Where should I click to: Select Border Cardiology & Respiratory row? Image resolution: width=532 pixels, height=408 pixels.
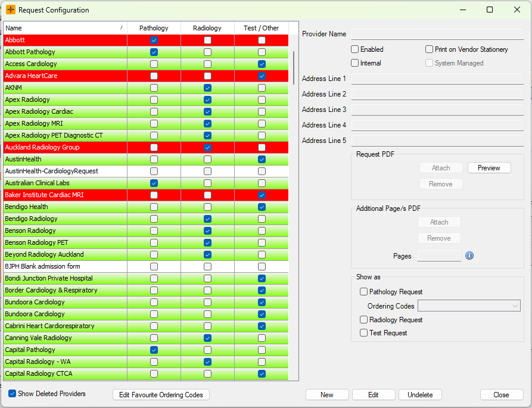(x=146, y=290)
